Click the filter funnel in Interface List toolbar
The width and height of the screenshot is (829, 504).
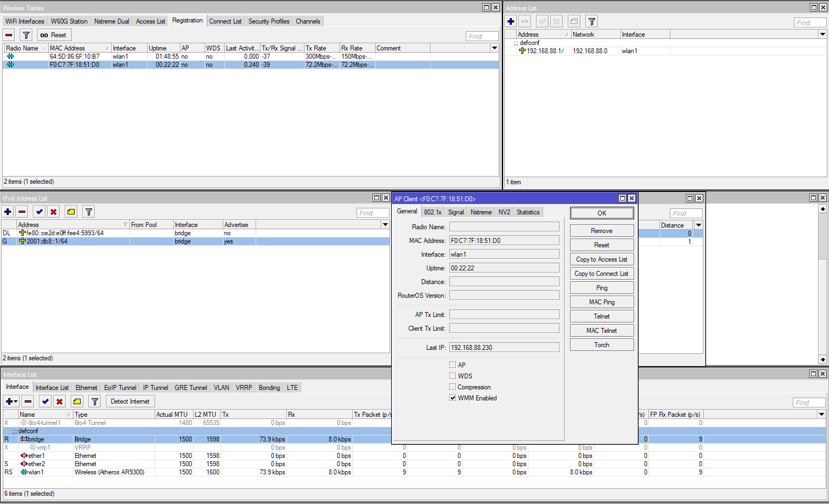click(x=95, y=401)
